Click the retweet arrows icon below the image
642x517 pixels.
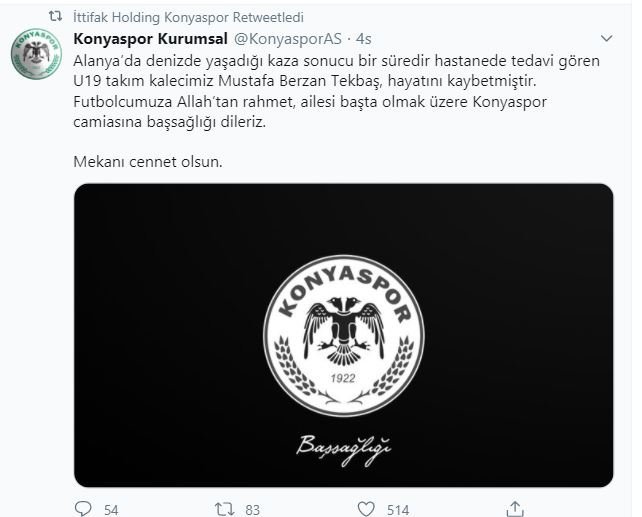225,509
